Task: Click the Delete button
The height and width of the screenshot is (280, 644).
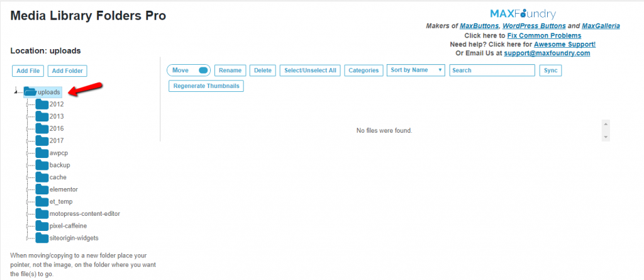Action: pyautogui.click(x=263, y=70)
